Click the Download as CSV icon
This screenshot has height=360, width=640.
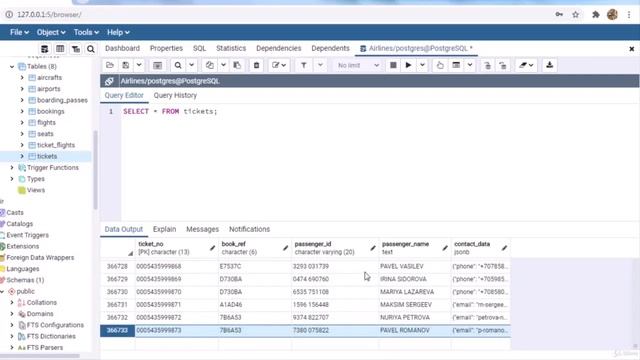pyautogui.click(x=549, y=65)
